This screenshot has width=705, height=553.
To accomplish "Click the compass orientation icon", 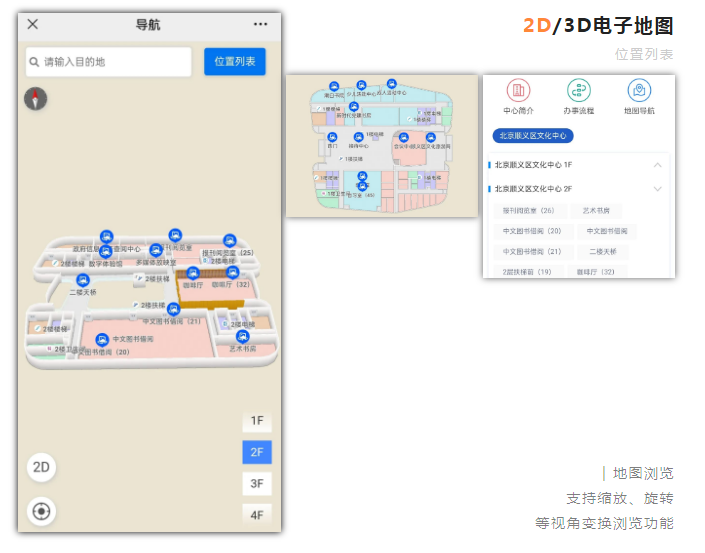I will tap(36, 98).
